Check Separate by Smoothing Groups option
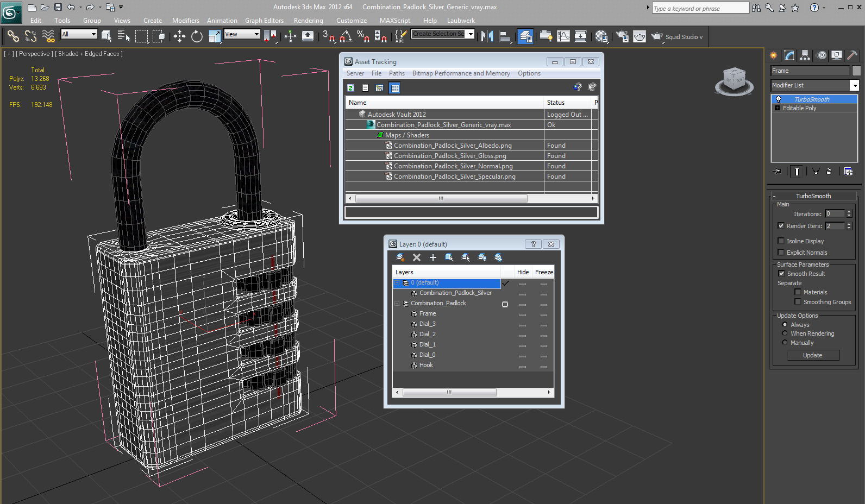This screenshot has width=865, height=504. pos(798,302)
